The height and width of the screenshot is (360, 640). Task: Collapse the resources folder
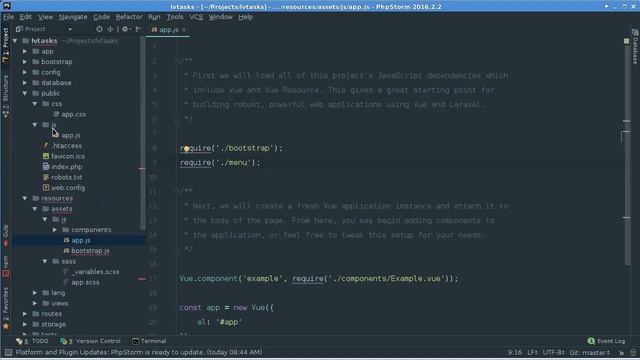[25, 198]
